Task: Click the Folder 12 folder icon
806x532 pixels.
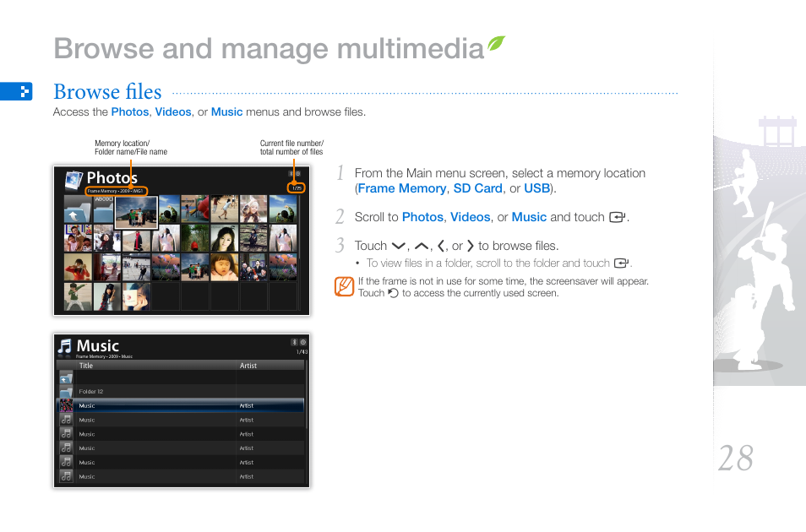Action: [x=66, y=392]
